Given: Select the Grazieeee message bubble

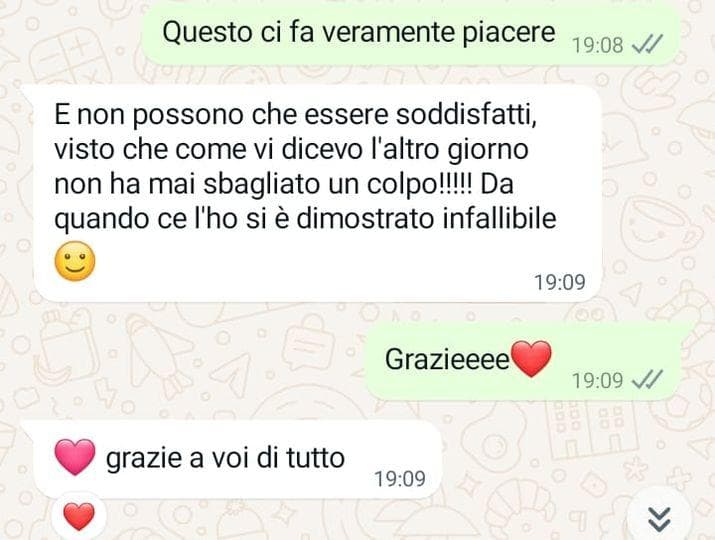Looking at the screenshot, I should 523,361.
